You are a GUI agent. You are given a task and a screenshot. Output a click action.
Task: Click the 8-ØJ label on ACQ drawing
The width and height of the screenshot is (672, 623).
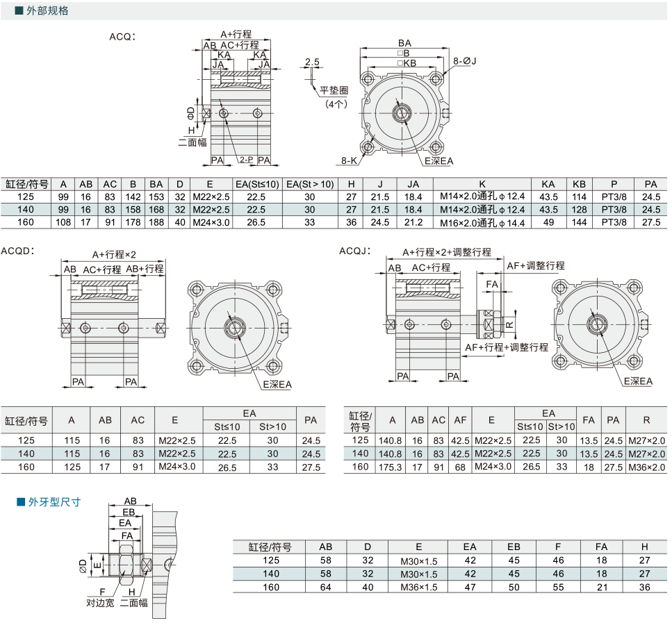click(x=465, y=61)
